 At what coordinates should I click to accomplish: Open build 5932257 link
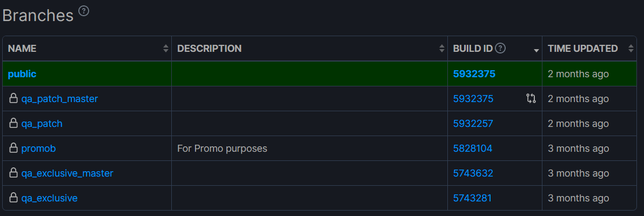coord(473,124)
